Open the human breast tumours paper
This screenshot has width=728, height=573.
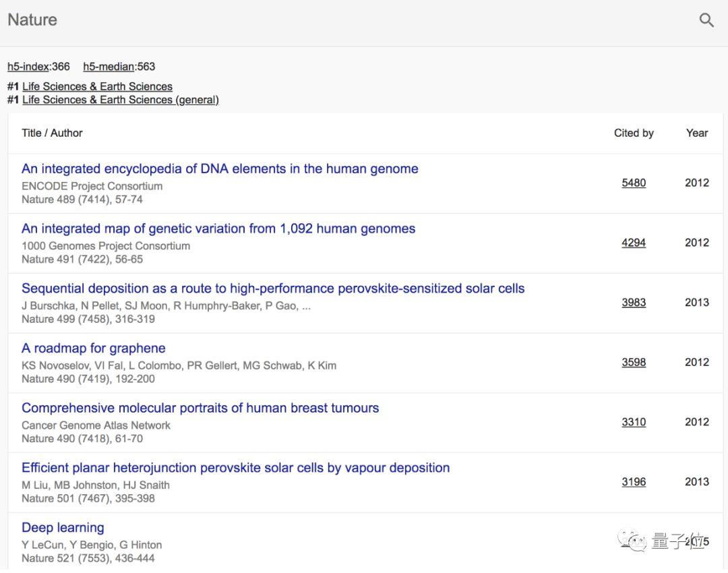200,408
